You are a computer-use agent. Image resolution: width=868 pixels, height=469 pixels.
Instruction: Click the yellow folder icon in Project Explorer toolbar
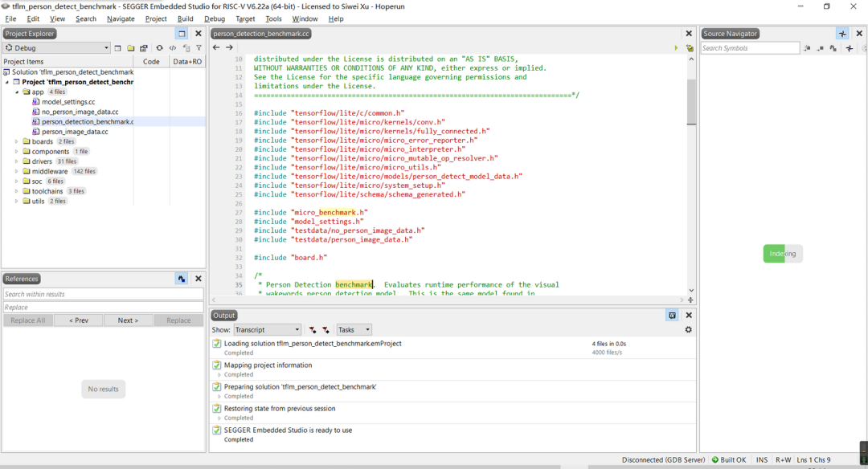click(x=131, y=48)
